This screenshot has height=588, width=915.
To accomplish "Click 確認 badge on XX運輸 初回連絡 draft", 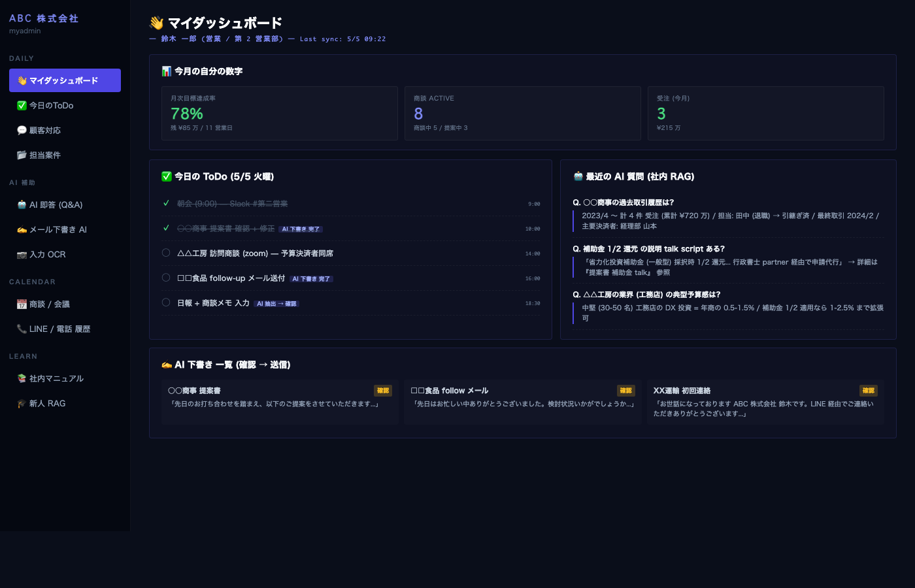I will pos(869,391).
